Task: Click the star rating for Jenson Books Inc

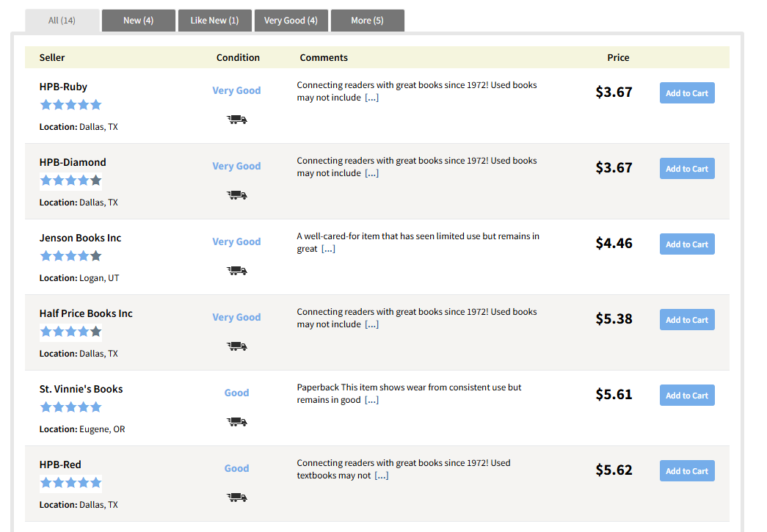Action: point(71,256)
